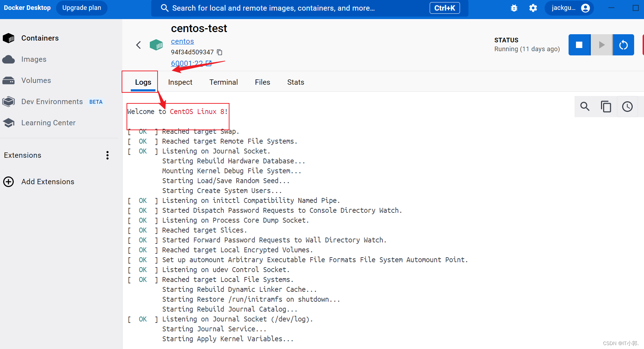The image size is (644, 349).
Task: Click log line 'Starting Rebuild Journal Catalog...'
Action: pos(230,309)
